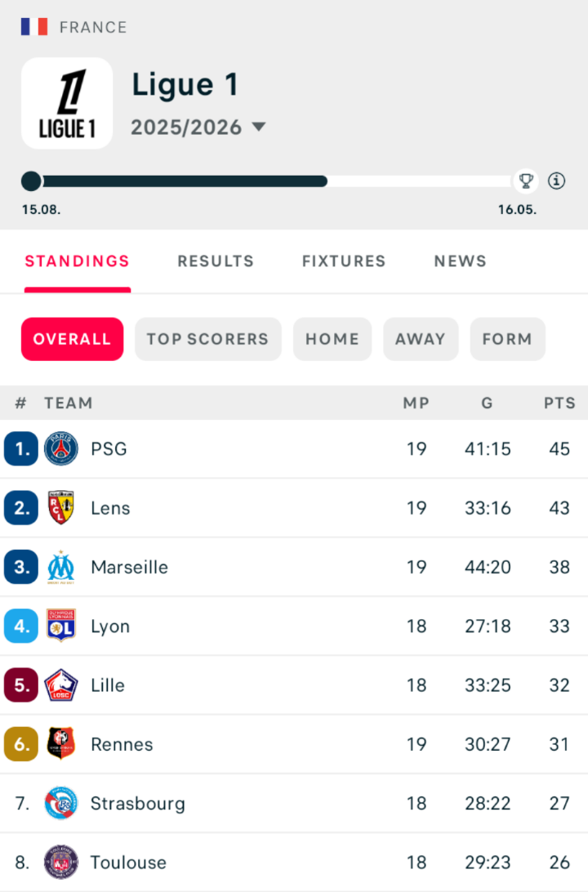Click the Lens club badge

pyautogui.click(x=59, y=507)
